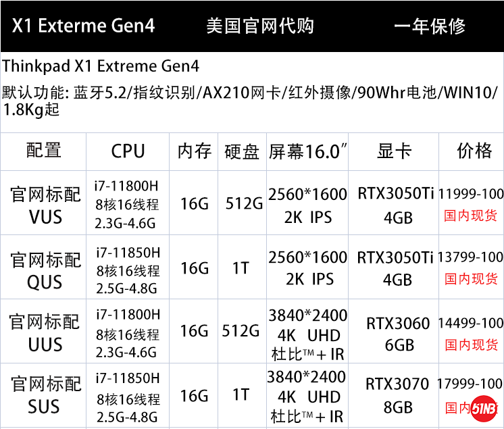Click the 16G memory cell in VUS row
Image resolution: width=504 pixels, height=429 pixels.
195,204
